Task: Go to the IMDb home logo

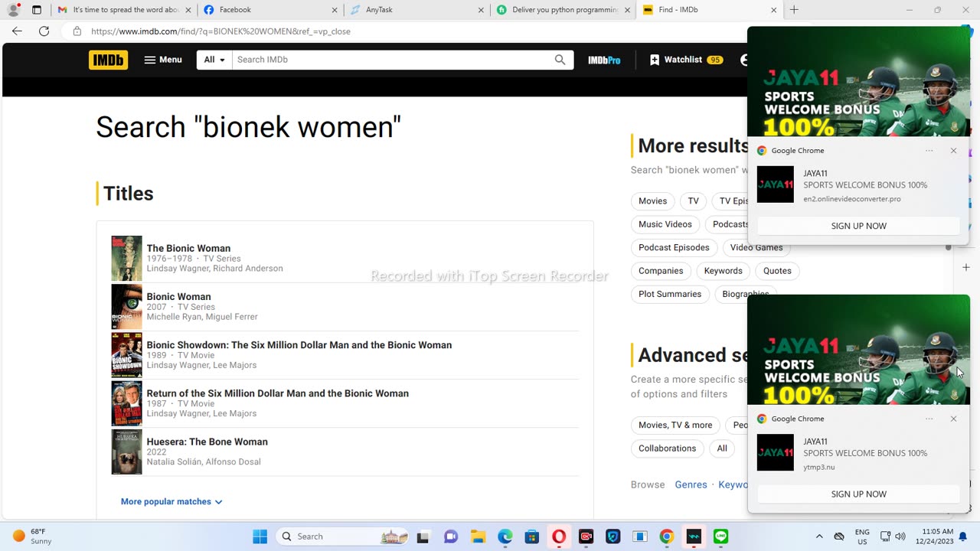Action: 108,60
